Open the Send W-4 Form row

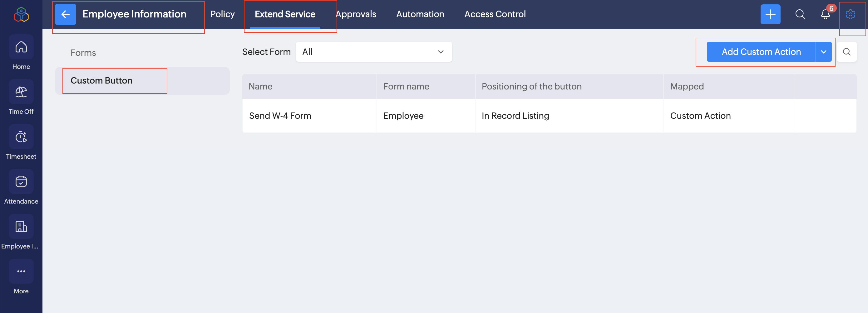click(x=280, y=116)
